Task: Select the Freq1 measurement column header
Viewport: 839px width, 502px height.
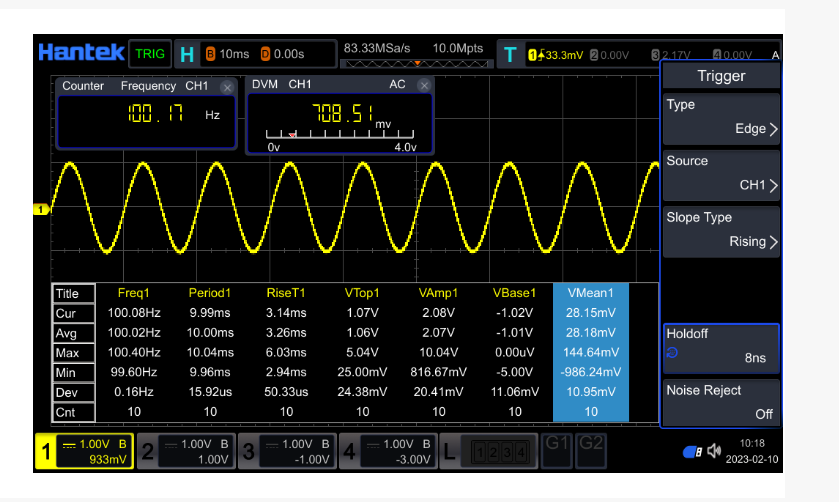Action: [x=133, y=293]
